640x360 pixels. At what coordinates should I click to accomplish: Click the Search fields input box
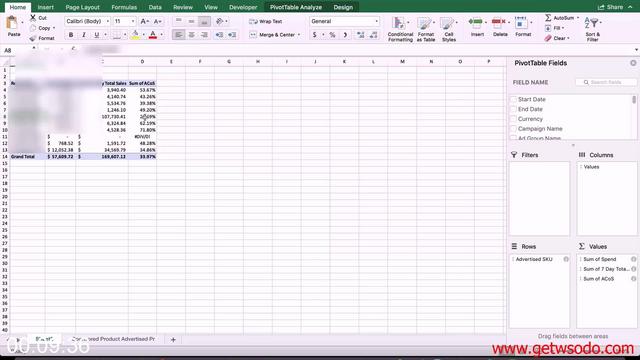(x=606, y=82)
